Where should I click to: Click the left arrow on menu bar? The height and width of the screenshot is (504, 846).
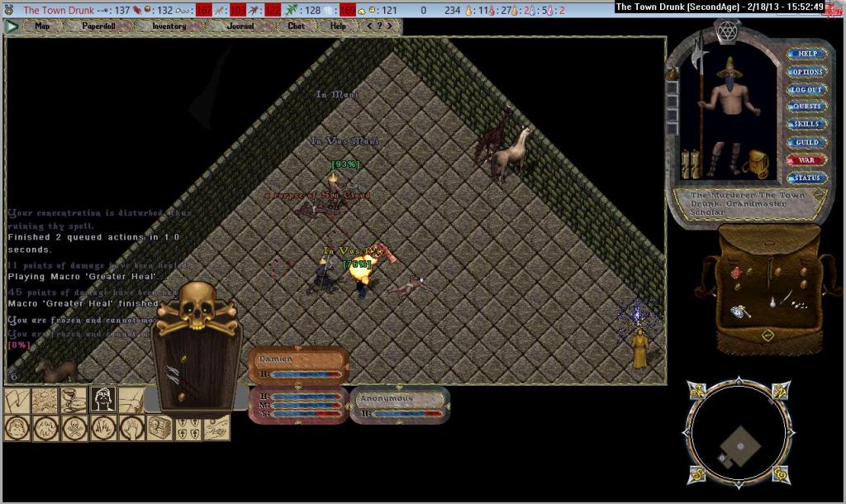[368, 26]
